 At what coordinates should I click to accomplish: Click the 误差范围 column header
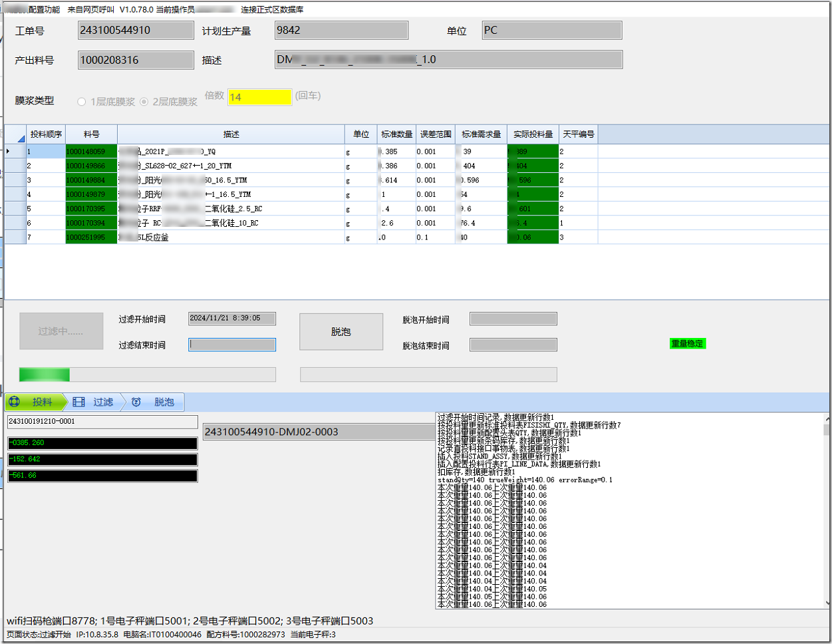pos(436,134)
